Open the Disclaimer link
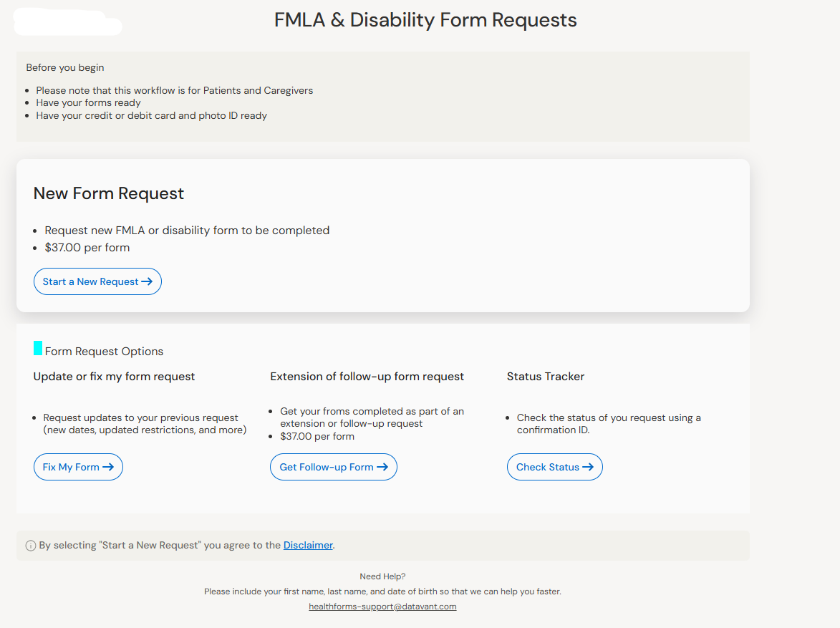 (x=308, y=545)
